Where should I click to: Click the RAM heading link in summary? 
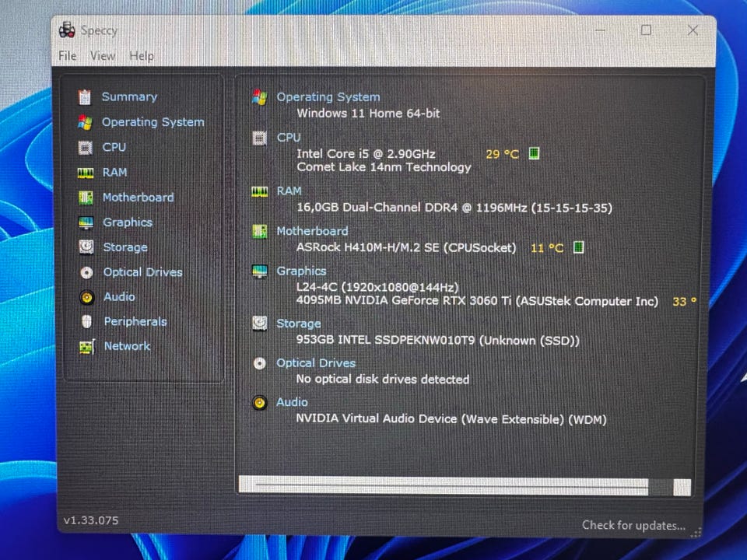pyautogui.click(x=289, y=191)
